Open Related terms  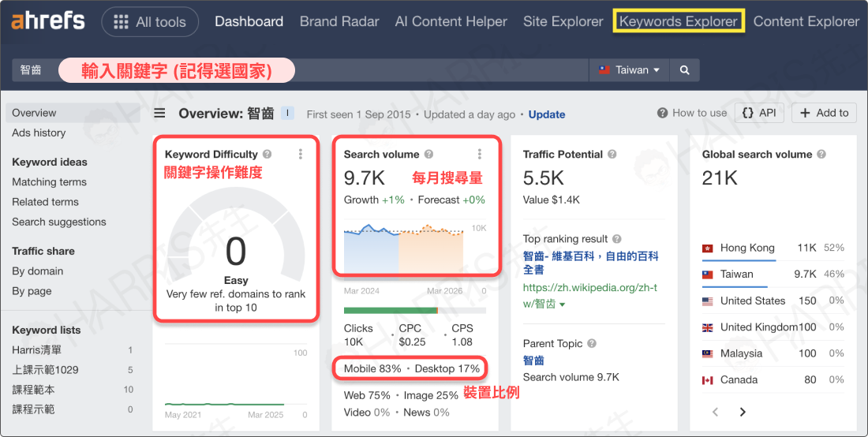(46, 202)
